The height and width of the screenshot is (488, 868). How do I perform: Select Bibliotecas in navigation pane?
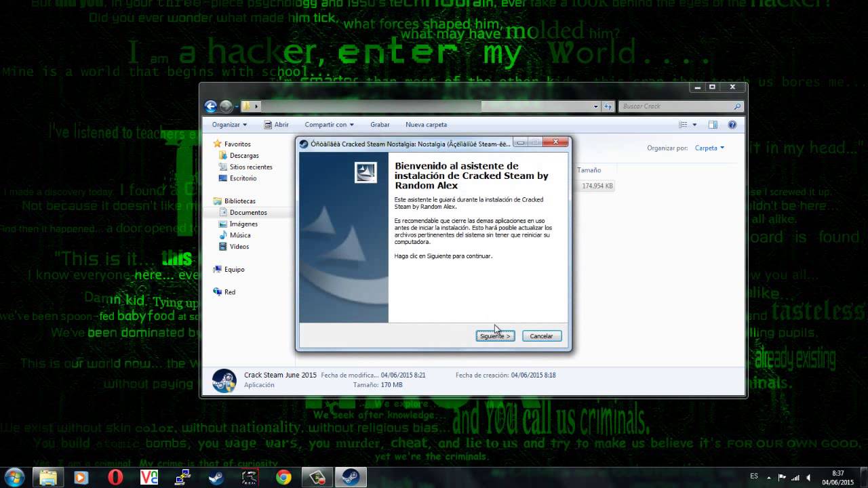(x=239, y=201)
